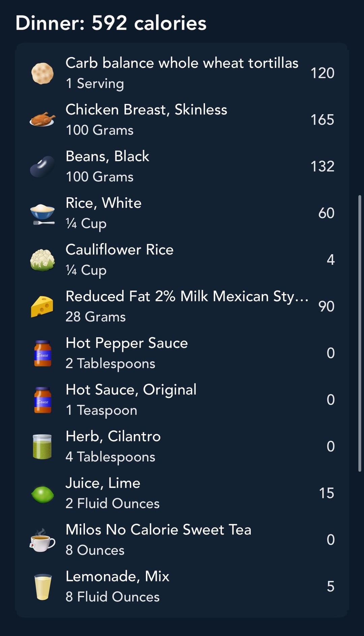The image size is (364, 636).
Task: Tap the chicken breast icon
Action: [42, 120]
